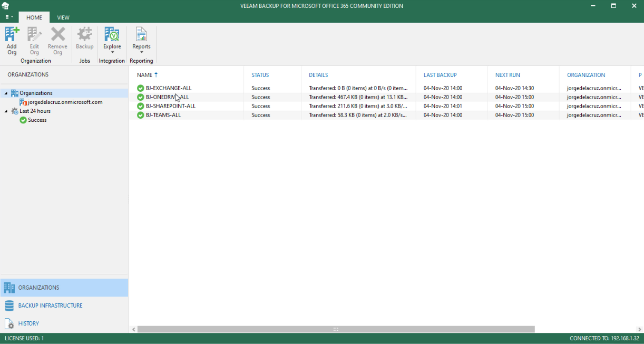Collapse the Last 24 hours node
This screenshot has width=644, height=344.
coord(6,111)
